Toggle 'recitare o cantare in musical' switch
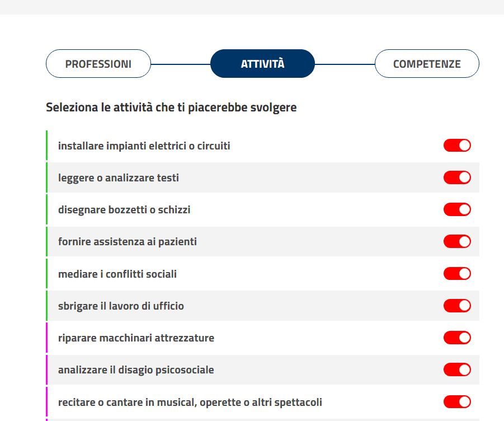Viewport: 504px width, 421px height. pyautogui.click(x=457, y=402)
